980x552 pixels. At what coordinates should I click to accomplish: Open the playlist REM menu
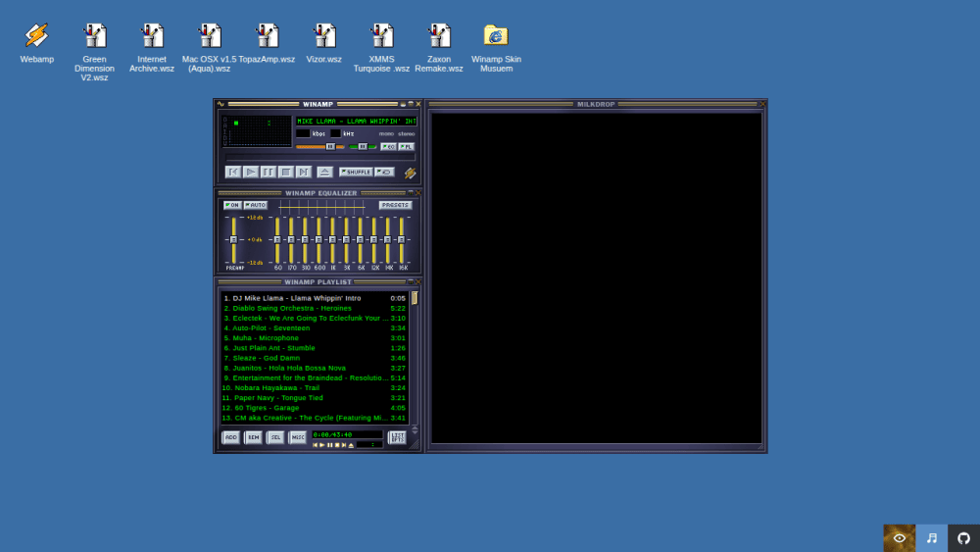click(x=253, y=437)
